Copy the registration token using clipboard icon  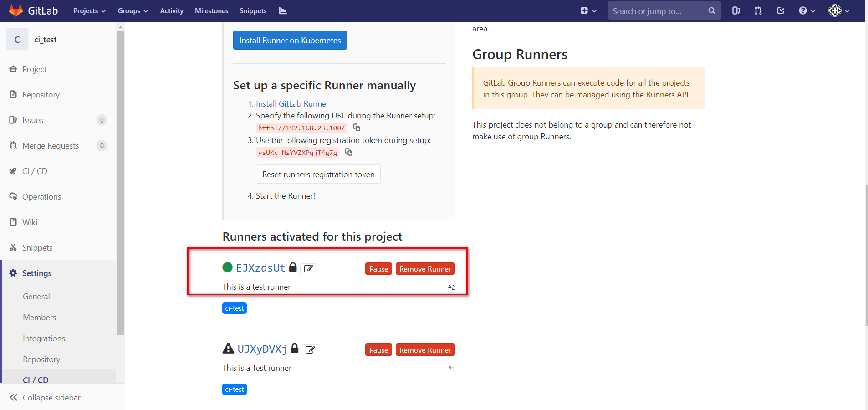point(349,152)
